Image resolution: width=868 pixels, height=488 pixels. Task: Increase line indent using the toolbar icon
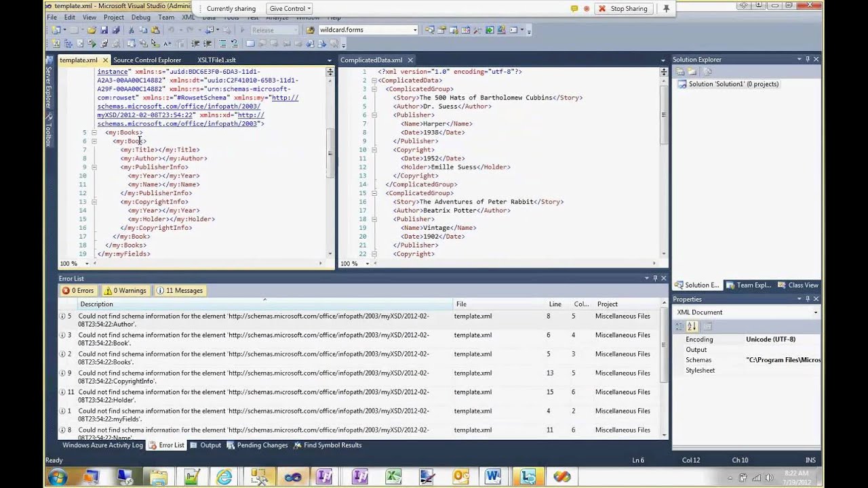(208, 43)
